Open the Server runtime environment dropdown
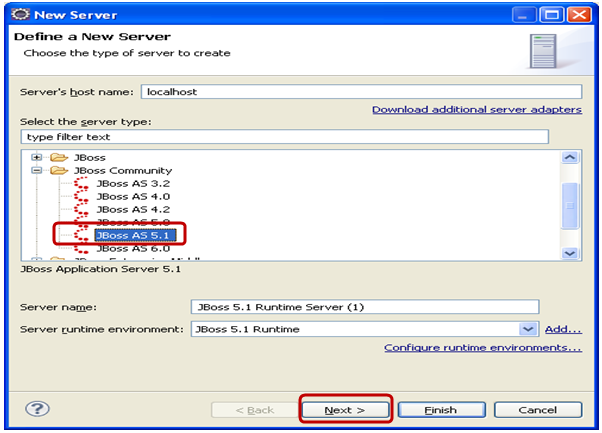 (x=528, y=329)
